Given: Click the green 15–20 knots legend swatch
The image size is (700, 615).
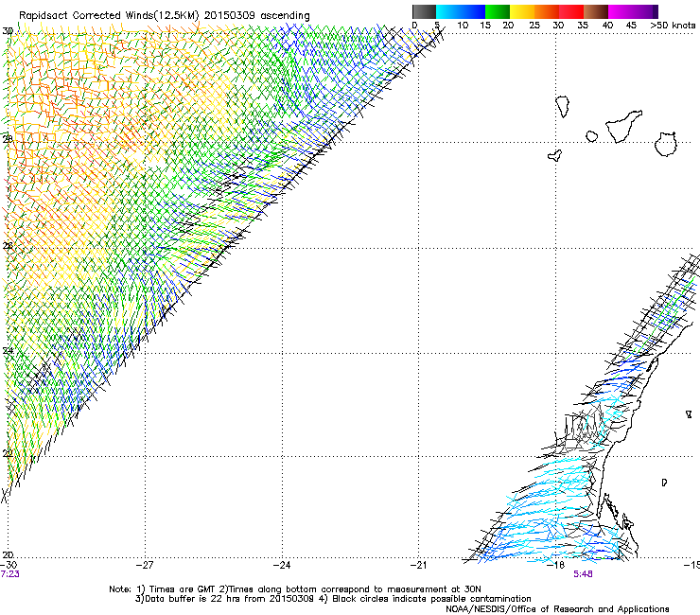Looking at the screenshot, I should [x=498, y=11].
